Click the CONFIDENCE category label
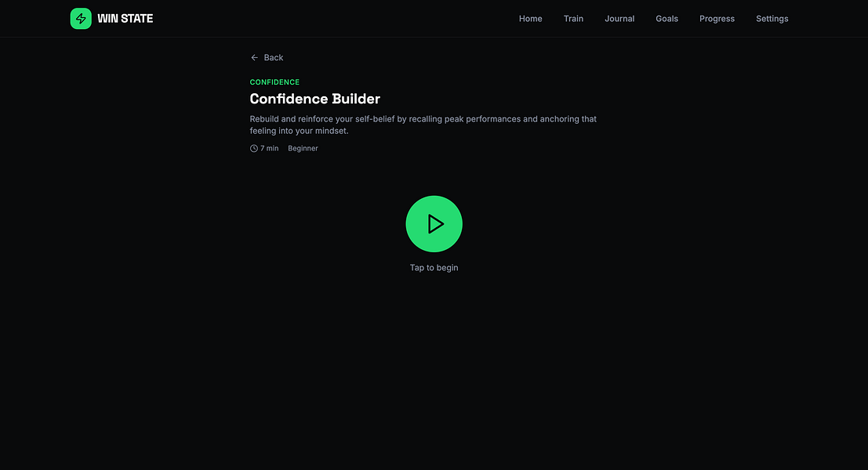 tap(274, 81)
